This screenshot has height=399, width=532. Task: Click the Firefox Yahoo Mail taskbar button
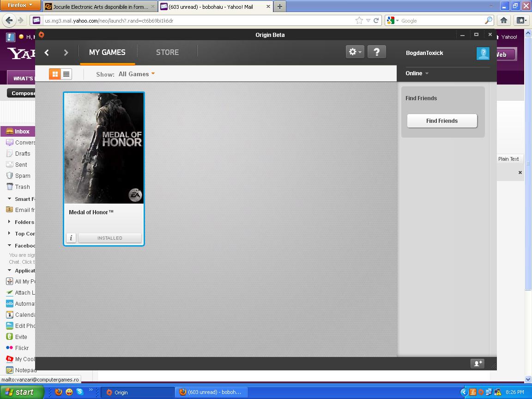[212, 392]
